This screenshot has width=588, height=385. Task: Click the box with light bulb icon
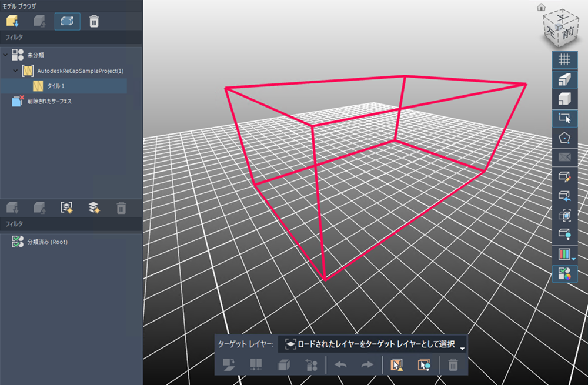(564, 235)
